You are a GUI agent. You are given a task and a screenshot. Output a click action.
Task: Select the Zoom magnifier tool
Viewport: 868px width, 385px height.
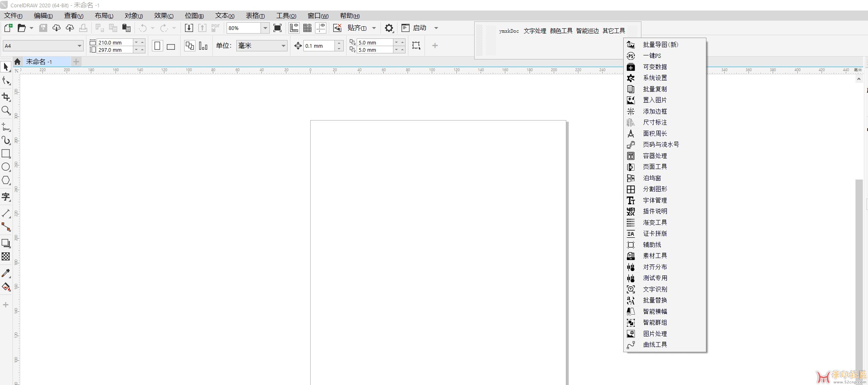click(x=6, y=110)
